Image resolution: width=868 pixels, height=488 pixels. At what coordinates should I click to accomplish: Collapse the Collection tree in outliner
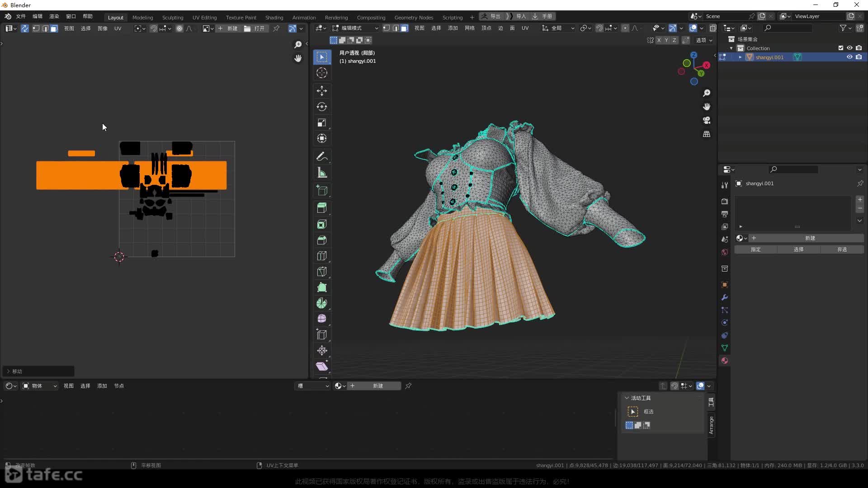pos(731,48)
